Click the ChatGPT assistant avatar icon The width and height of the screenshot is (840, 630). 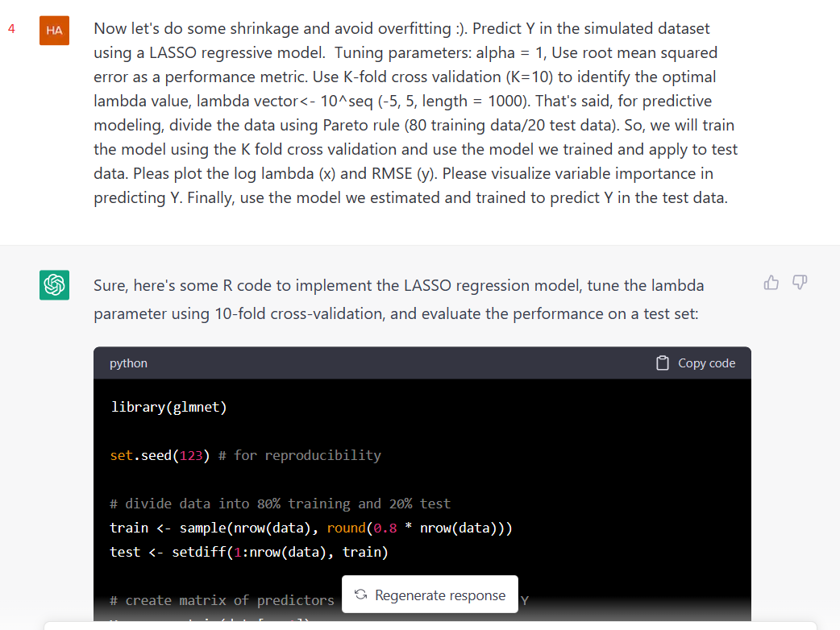(54, 284)
